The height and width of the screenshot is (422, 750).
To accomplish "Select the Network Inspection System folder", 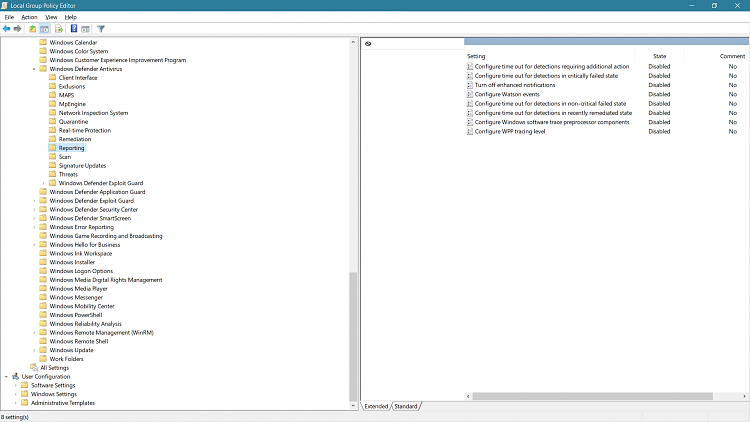I will pos(93,113).
